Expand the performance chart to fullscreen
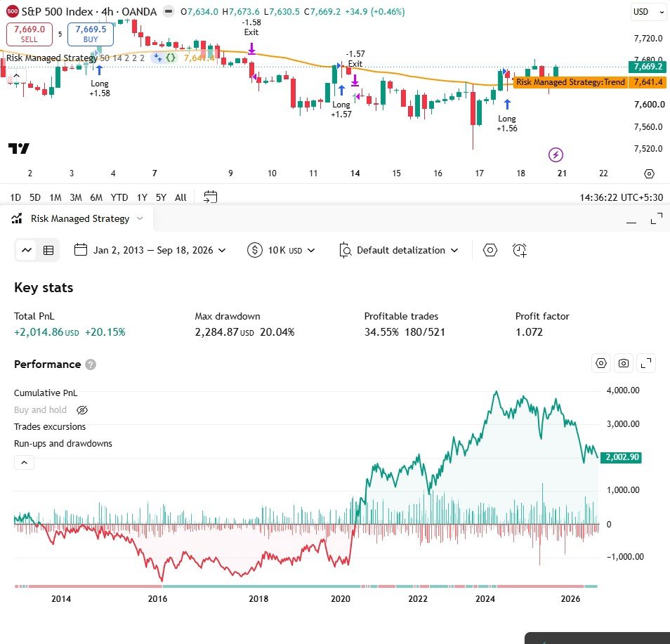Image resolution: width=670 pixels, height=644 pixels. [646, 363]
